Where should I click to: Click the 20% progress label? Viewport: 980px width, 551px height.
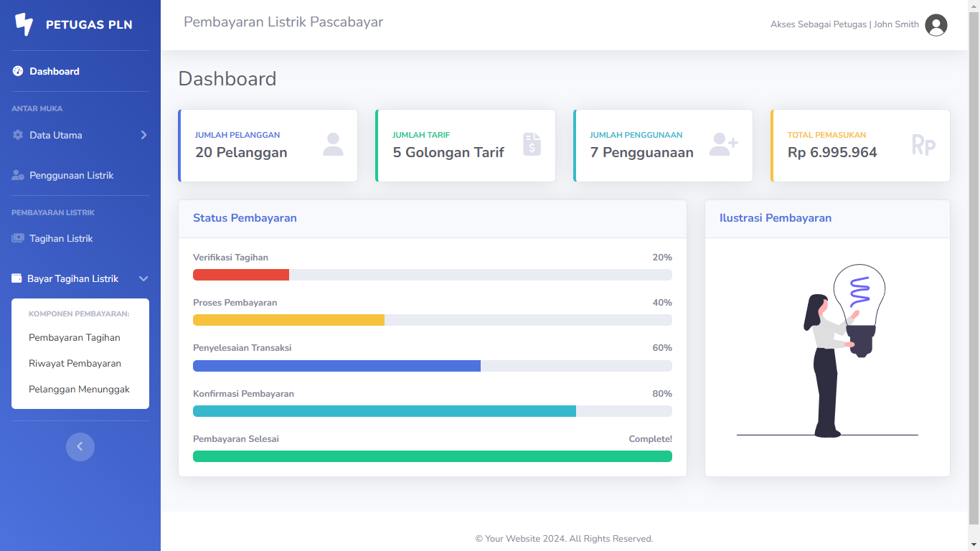[x=662, y=258]
